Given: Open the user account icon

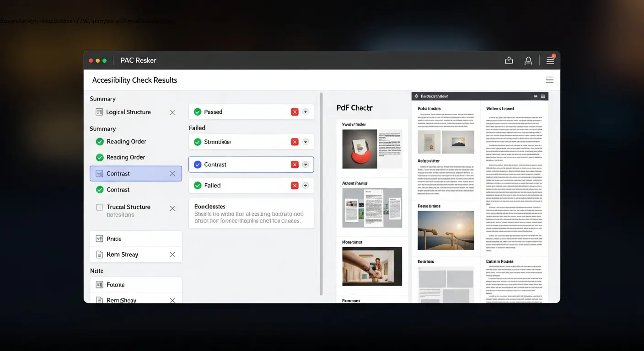Looking at the screenshot, I should 528,60.
